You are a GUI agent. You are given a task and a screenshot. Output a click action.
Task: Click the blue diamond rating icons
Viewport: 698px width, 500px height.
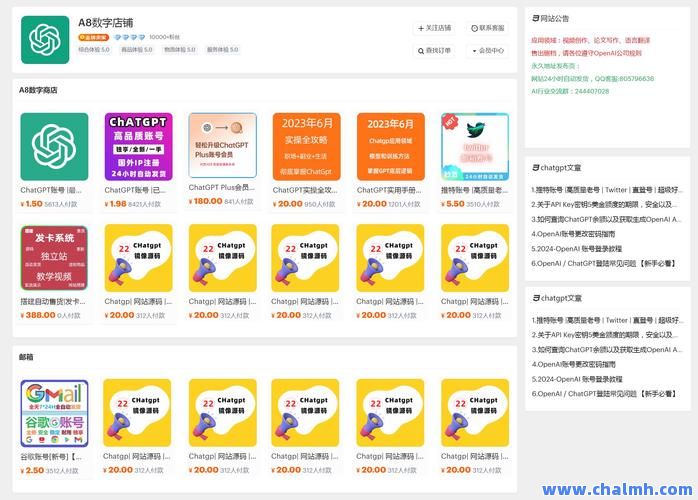(130, 37)
